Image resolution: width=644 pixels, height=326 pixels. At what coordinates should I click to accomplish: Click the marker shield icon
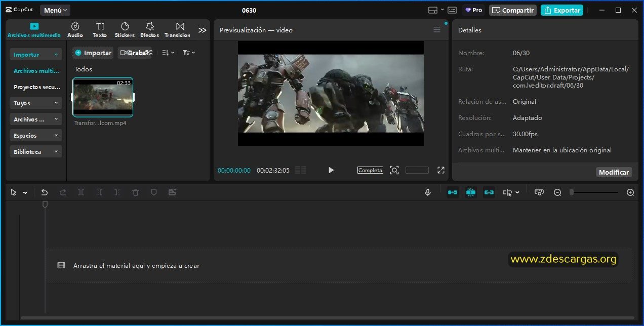(x=154, y=192)
